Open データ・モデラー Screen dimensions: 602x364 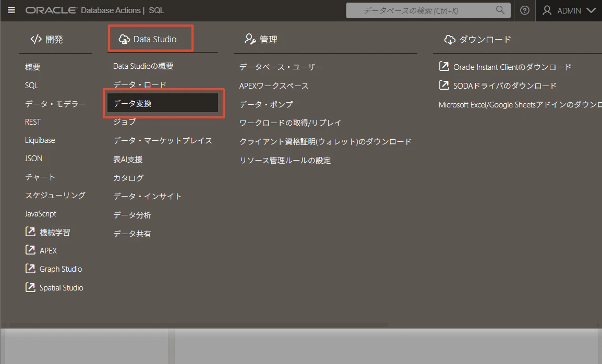55,104
